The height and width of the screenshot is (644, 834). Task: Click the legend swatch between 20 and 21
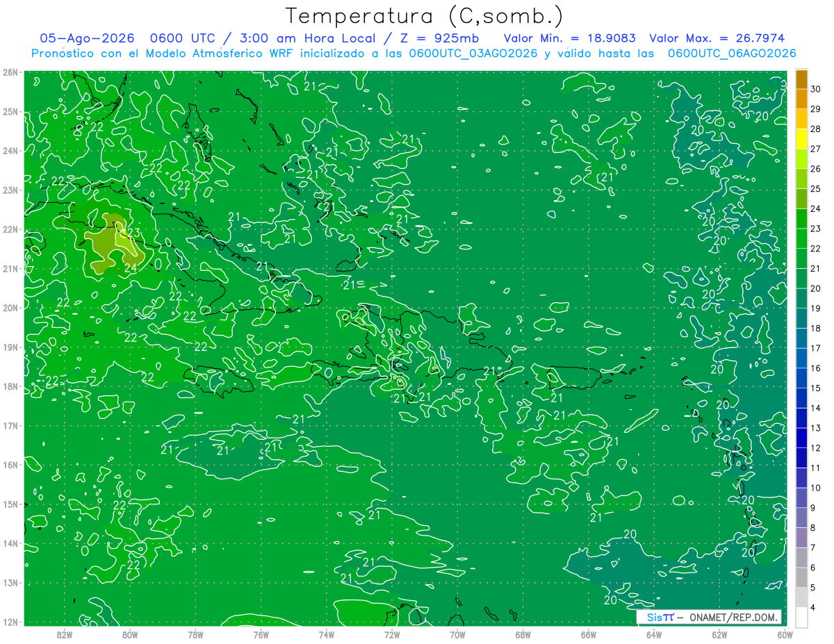[x=801, y=279]
